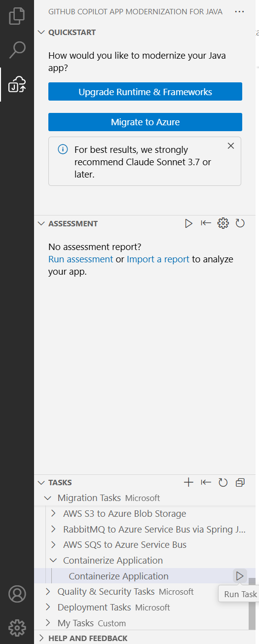Collapse the Assessment section
The image size is (259, 644).
pyautogui.click(x=41, y=223)
